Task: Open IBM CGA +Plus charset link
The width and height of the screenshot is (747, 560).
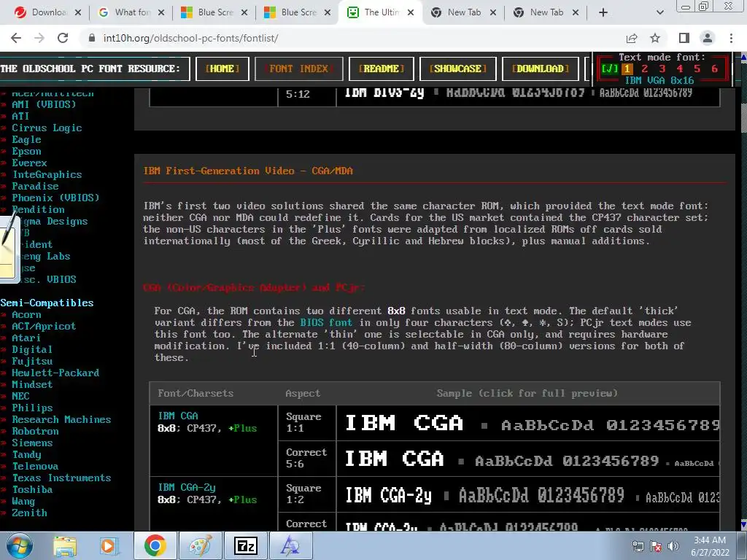Action: pyautogui.click(x=243, y=428)
